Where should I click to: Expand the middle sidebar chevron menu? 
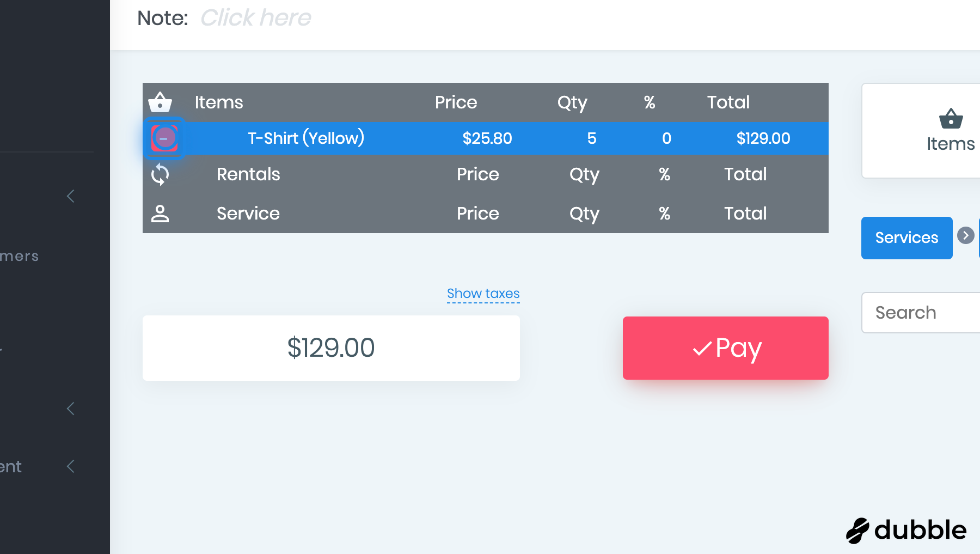pyautogui.click(x=71, y=409)
